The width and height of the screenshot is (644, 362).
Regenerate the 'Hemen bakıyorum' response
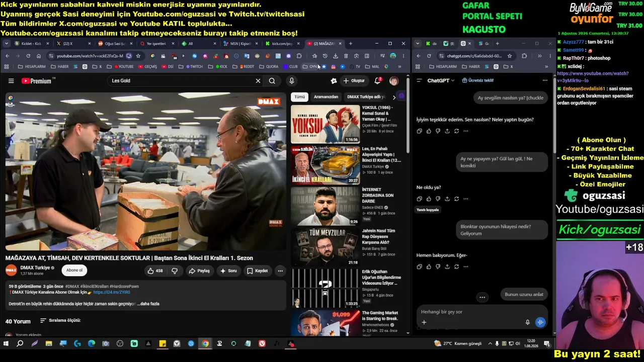456,267
